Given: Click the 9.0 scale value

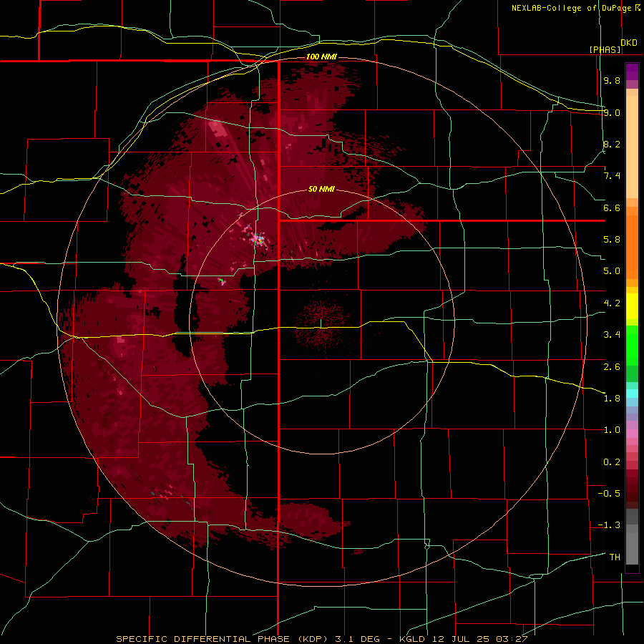Looking at the screenshot, I should (612, 112).
